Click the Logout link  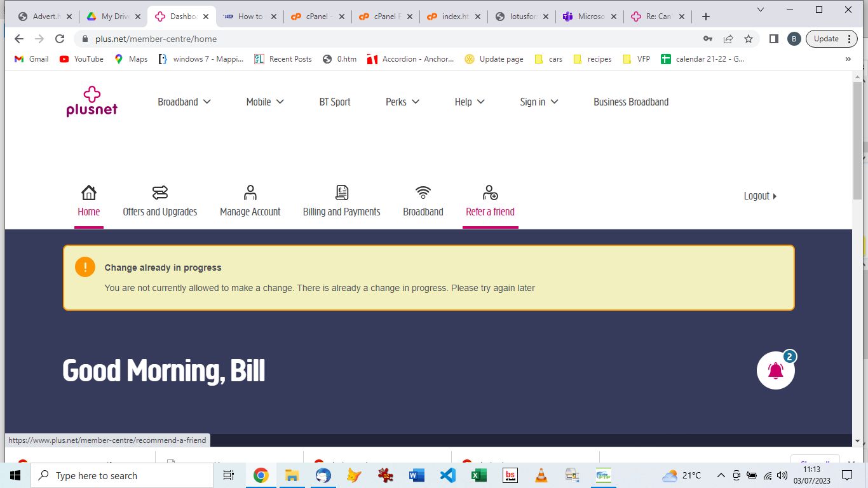click(x=760, y=196)
